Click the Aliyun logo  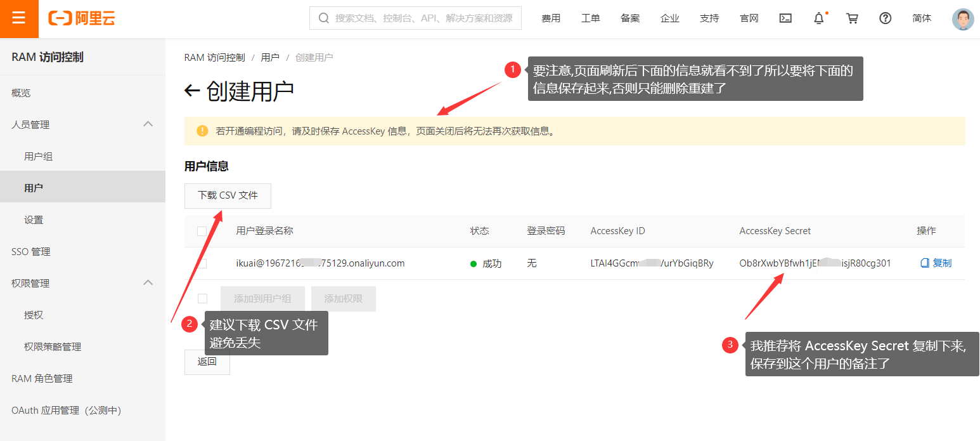point(82,18)
